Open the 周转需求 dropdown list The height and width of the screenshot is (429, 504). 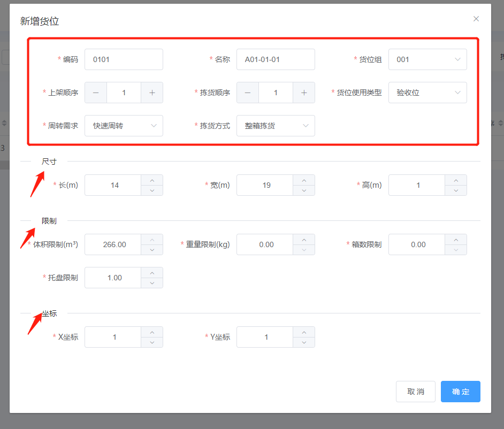pos(124,126)
